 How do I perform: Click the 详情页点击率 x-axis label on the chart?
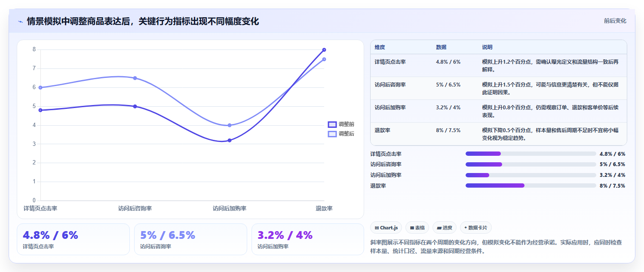pos(40,208)
